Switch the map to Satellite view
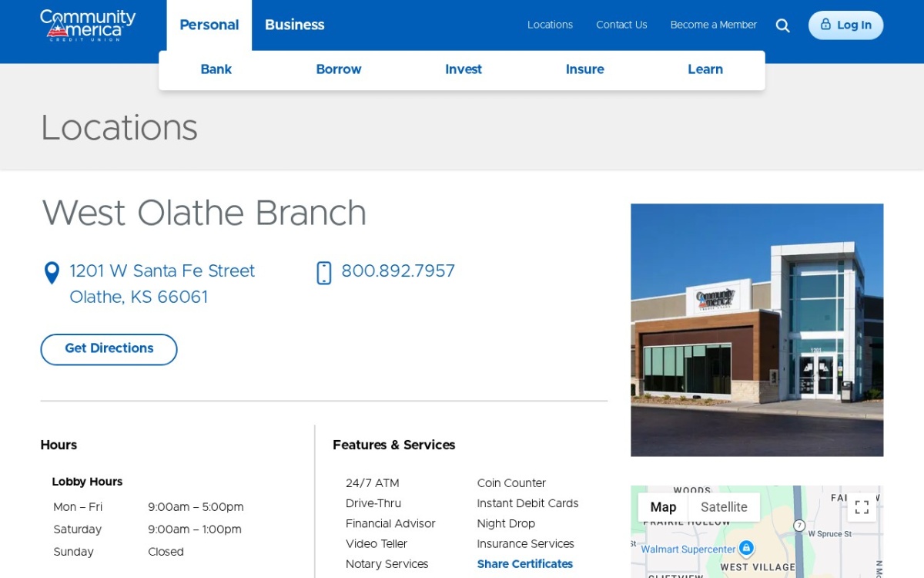The height and width of the screenshot is (578, 924). coord(724,507)
